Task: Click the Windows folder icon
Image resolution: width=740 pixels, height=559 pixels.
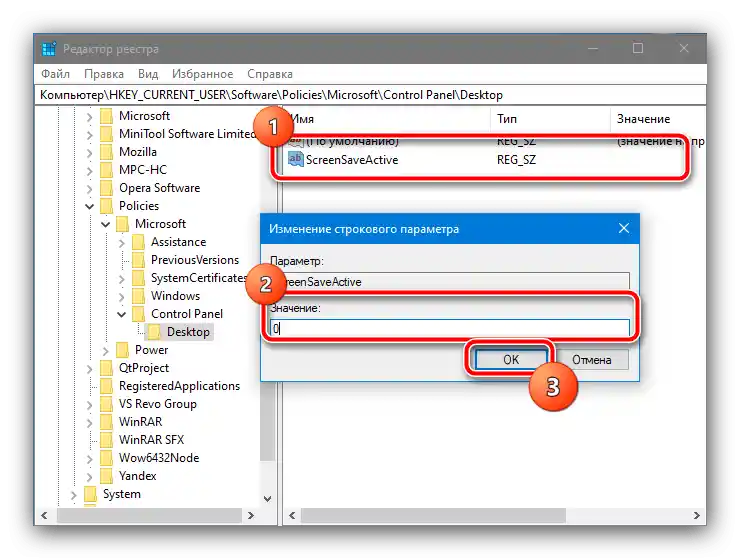Action: (x=138, y=296)
